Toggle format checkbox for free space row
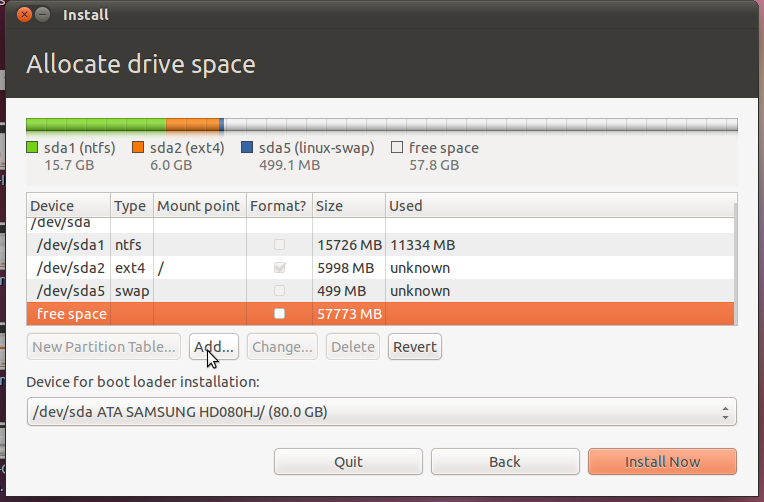 [279, 313]
